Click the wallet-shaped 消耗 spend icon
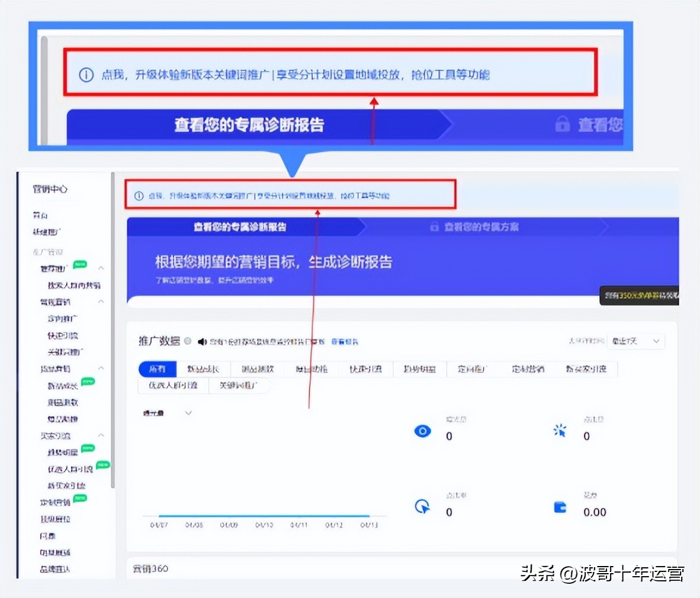The width and height of the screenshot is (700, 598). [x=559, y=507]
